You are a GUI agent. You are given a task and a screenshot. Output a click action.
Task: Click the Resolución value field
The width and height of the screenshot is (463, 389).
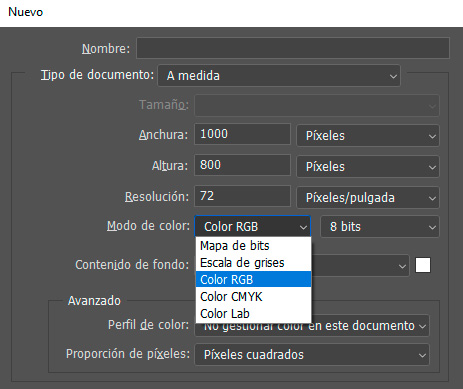coord(242,196)
